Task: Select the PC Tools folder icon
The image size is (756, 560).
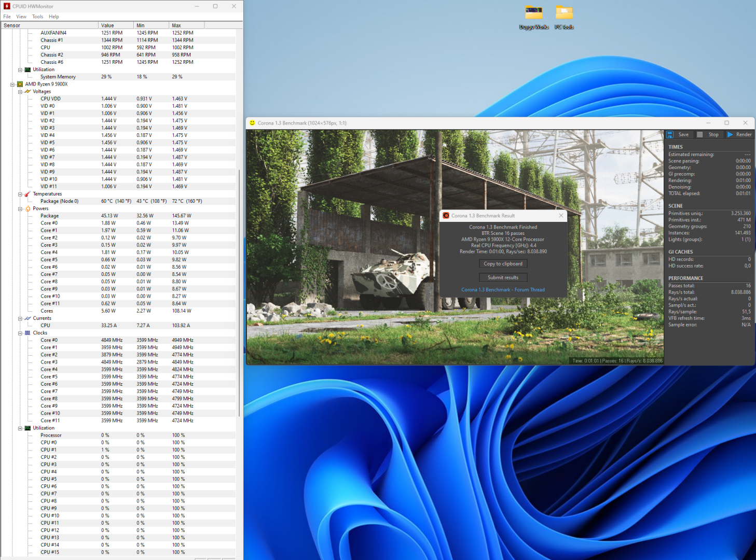Action: (x=564, y=12)
